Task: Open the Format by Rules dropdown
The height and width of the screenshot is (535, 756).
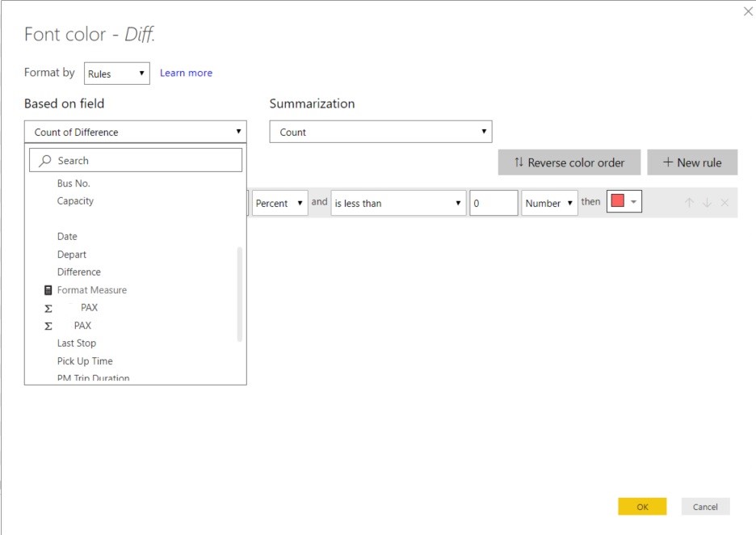Action: (116, 74)
